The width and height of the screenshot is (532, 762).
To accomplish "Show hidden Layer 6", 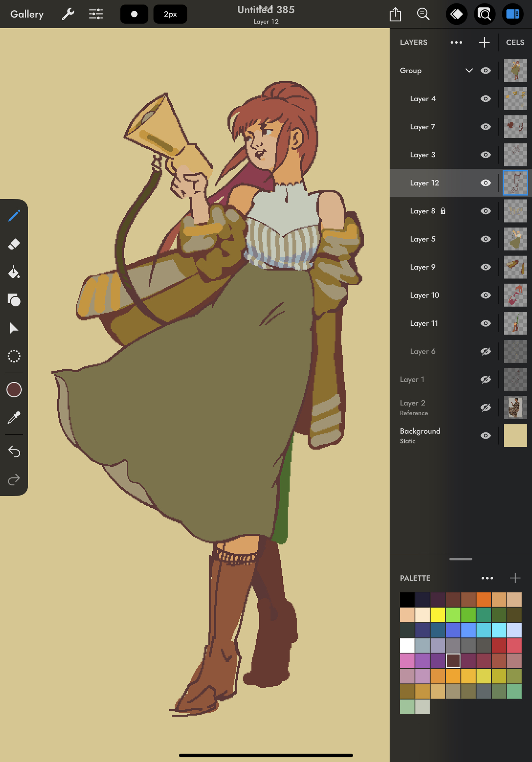I will pos(485,351).
